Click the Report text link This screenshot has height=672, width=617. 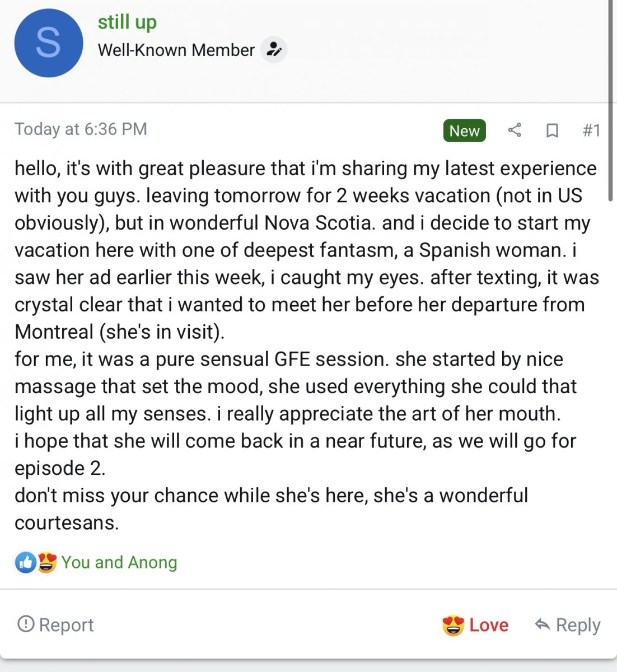tap(67, 625)
